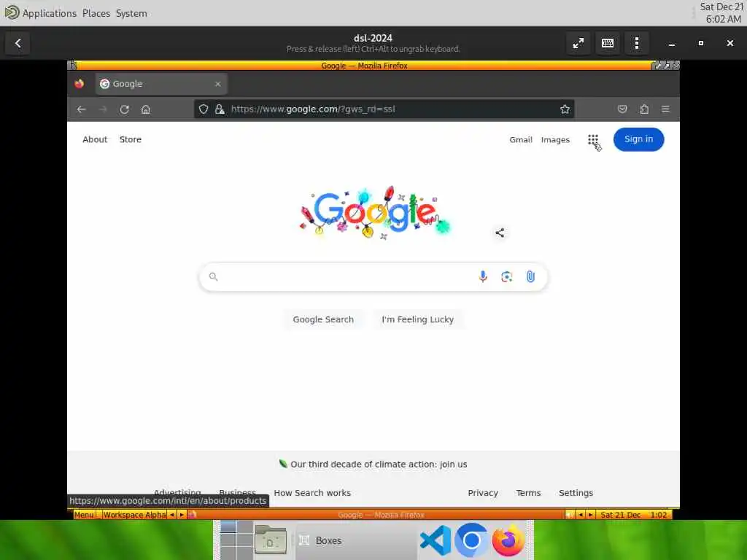
Task: Open the Images link
Action: click(x=555, y=139)
